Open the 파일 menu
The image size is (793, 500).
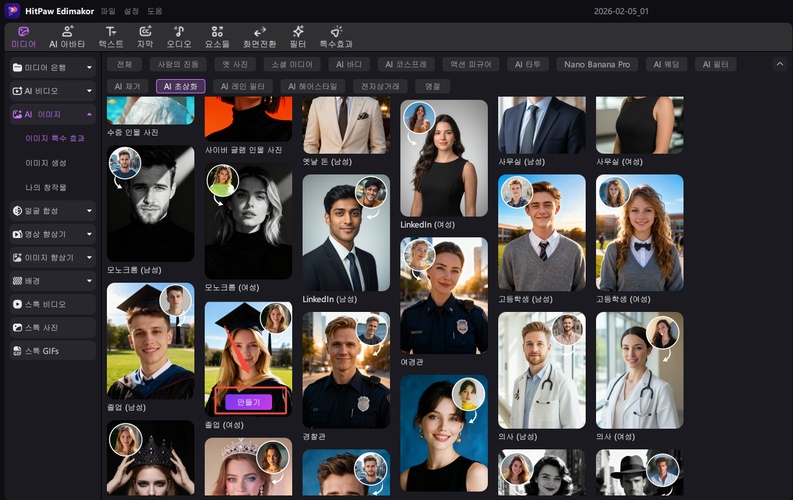click(109, 10)
